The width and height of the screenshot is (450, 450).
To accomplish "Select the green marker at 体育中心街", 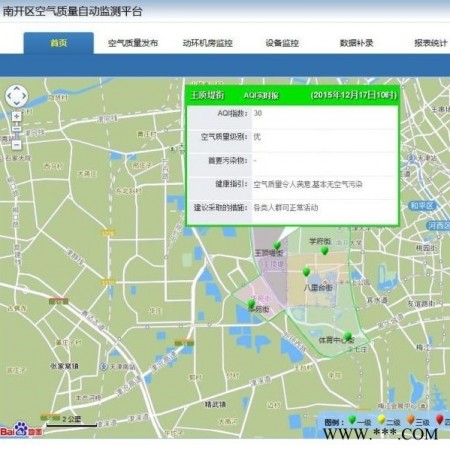I will click(347, 336).
